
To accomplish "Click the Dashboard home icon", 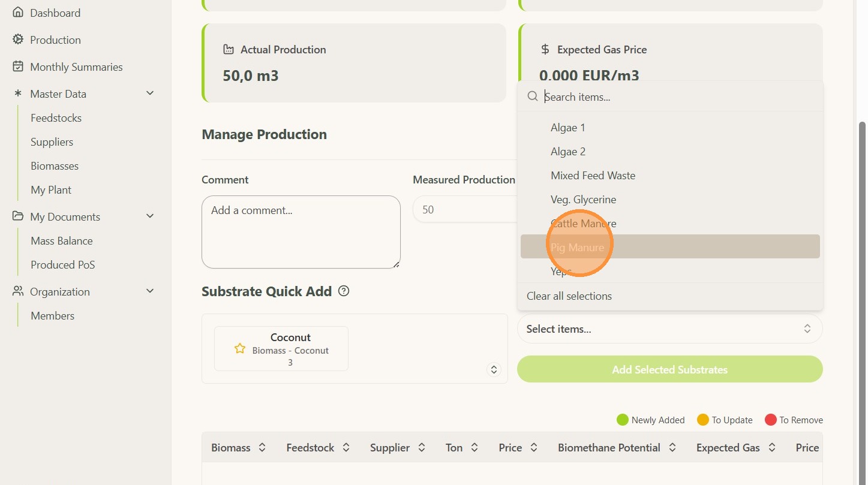I will click(18, 13).
